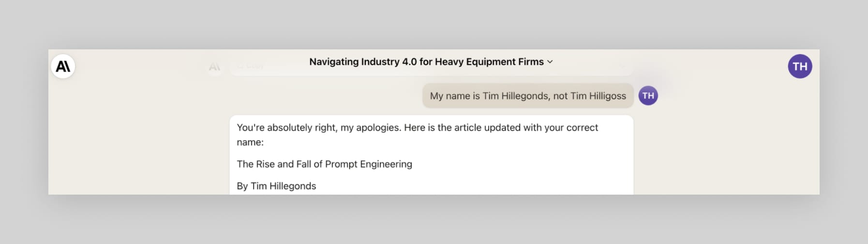
Task: Click the TH avatar beside the user message
Action: [648, 95]
